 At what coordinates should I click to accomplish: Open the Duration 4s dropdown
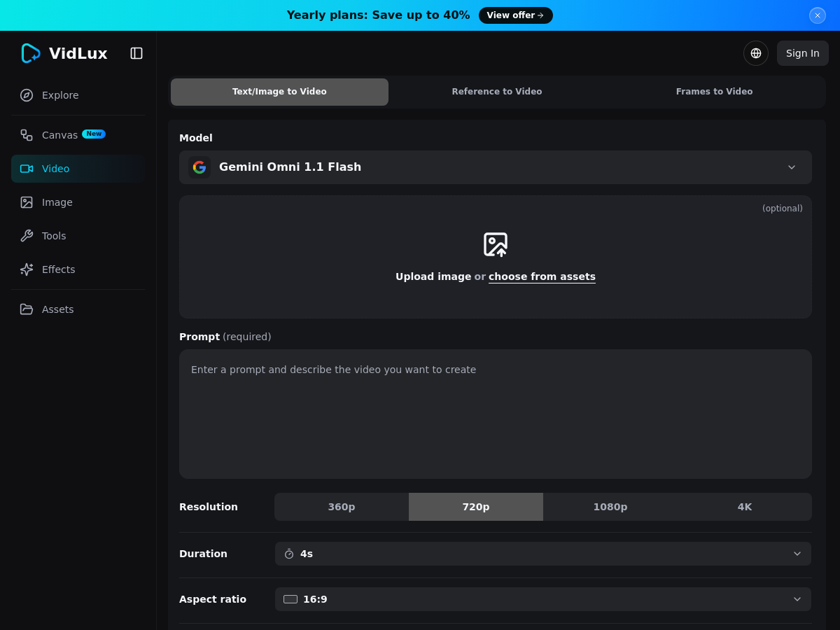coord(543,554)
